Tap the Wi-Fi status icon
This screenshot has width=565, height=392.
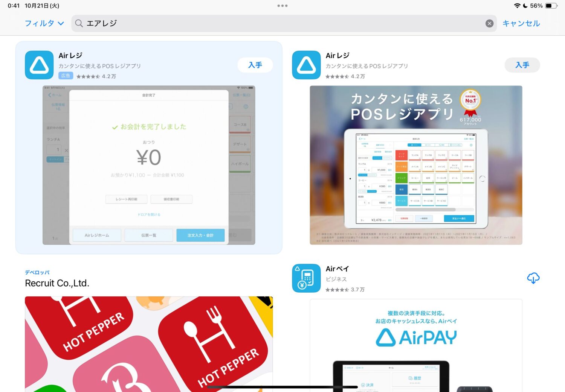(517, 6)
